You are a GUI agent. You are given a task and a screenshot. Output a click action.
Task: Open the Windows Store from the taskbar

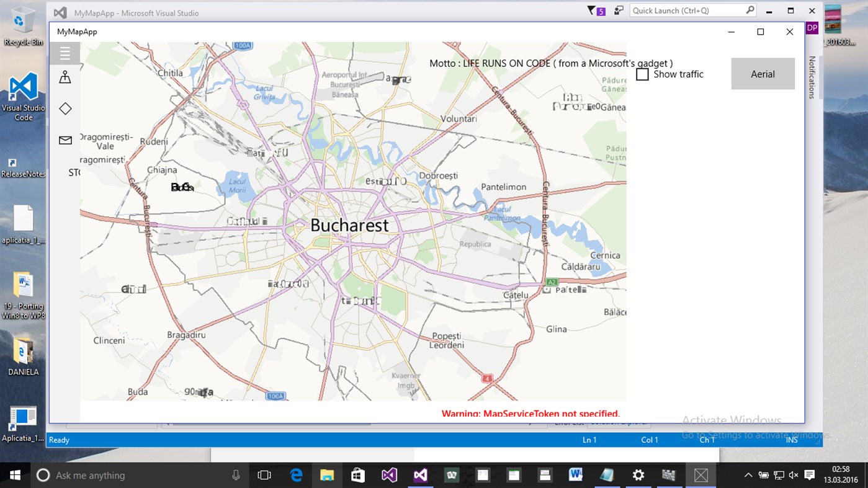[358, 475]
